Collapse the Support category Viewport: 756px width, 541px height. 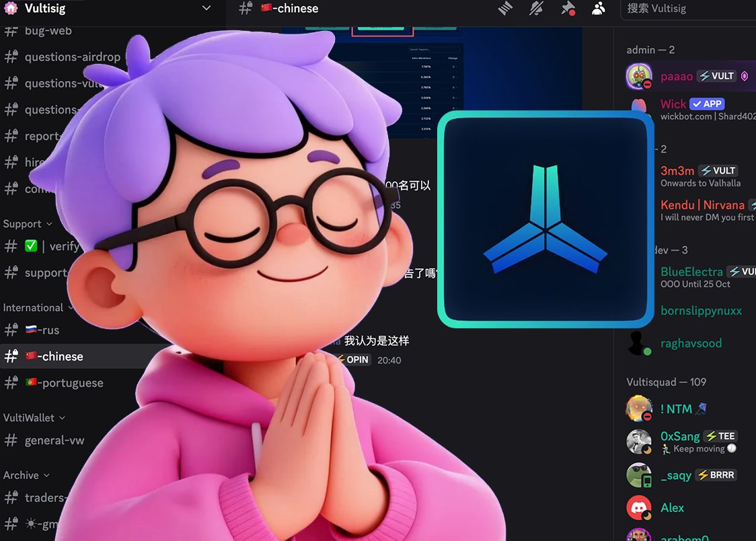pos(28,224)
